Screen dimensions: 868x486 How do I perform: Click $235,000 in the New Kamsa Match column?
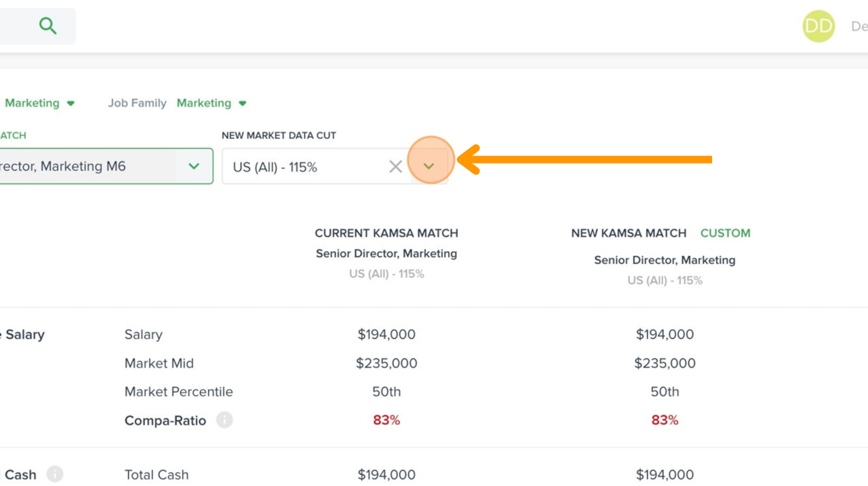[665, 363]
